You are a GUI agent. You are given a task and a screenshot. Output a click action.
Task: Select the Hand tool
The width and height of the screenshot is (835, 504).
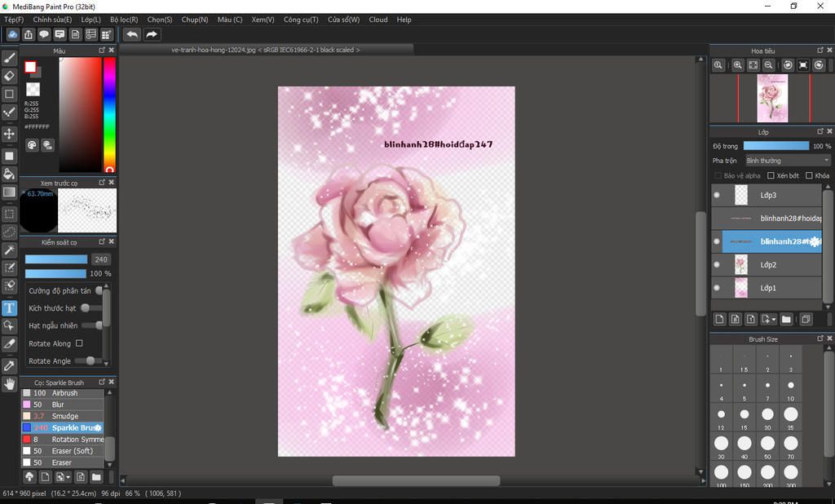pyautogui.click(x=9, y=383)
